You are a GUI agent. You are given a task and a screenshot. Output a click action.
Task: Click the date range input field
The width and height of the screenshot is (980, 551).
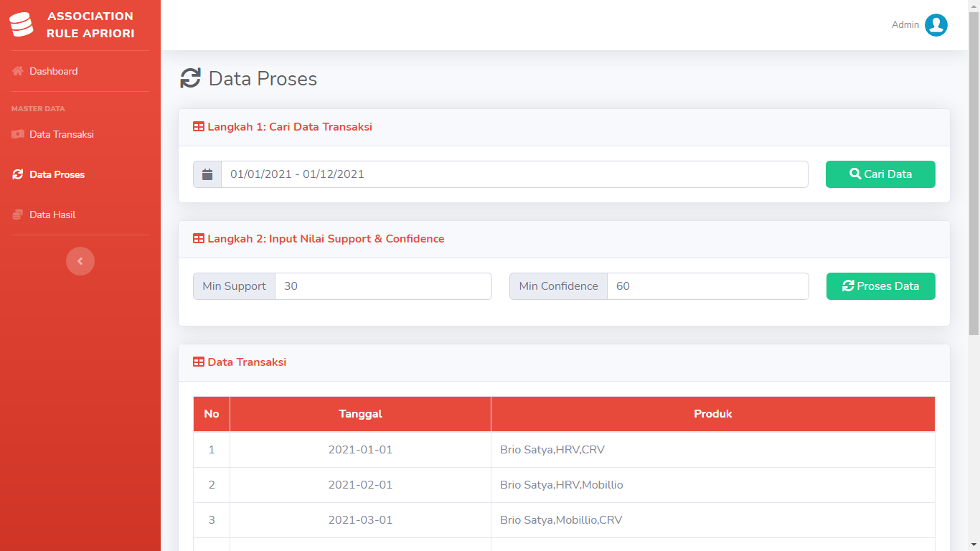tap(514, 174)
